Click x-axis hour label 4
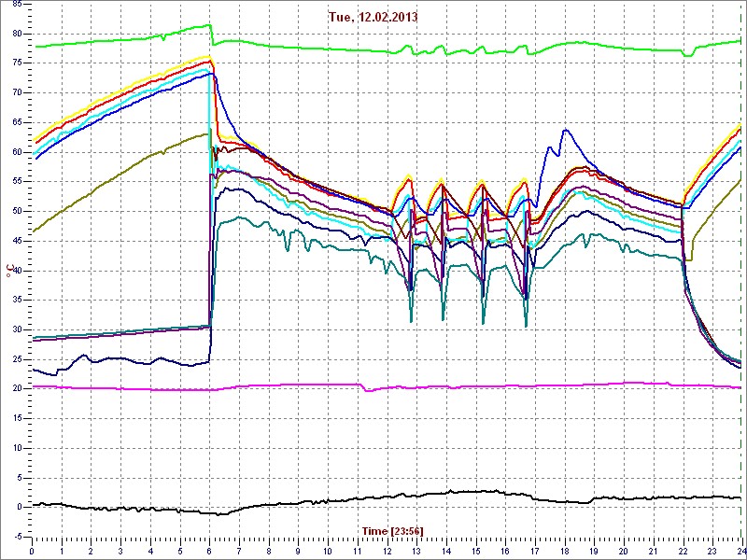Screen dimensions: 747x560 coord(150,552)
